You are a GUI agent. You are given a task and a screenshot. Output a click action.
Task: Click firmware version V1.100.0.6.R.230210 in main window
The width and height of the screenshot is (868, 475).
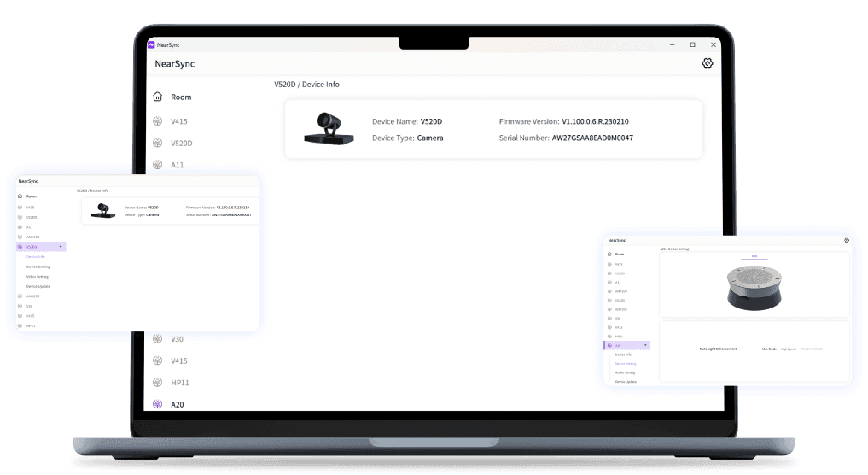point(595,121)
